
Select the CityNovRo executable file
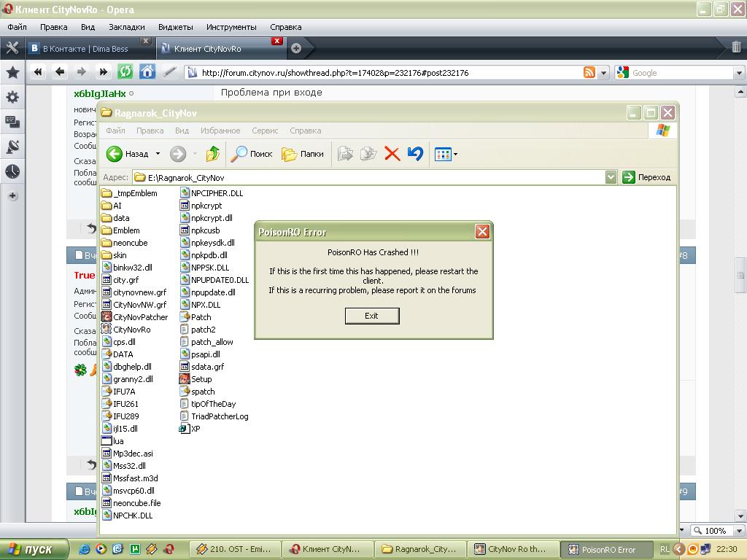[x=126, y=330]
